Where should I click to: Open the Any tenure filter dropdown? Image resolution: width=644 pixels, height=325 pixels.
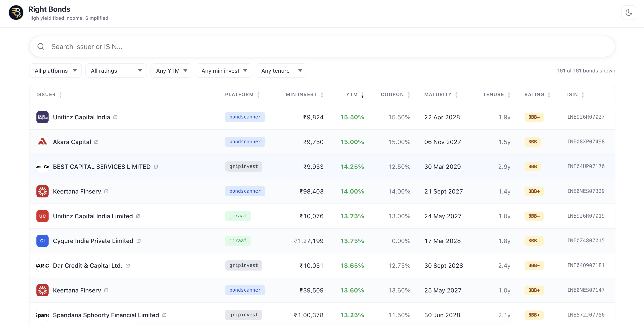[x=281, y=71]
